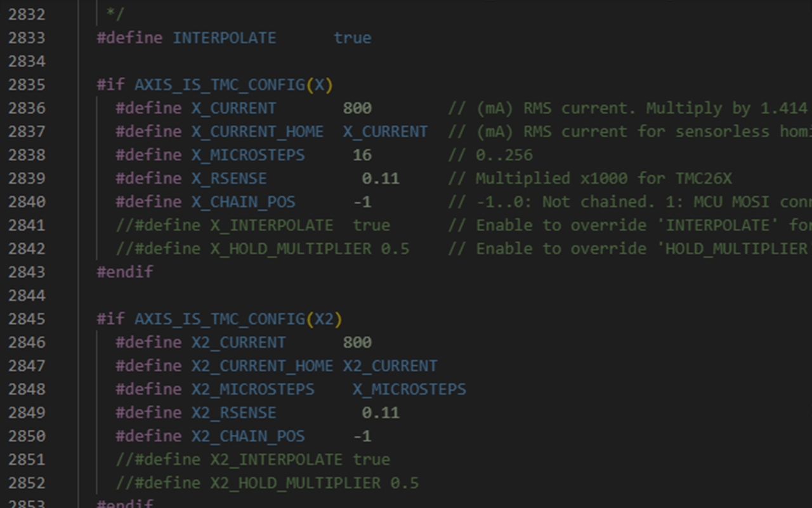Click line number 2833 in the gutter
812x508 pixels.
pos(27,38)
